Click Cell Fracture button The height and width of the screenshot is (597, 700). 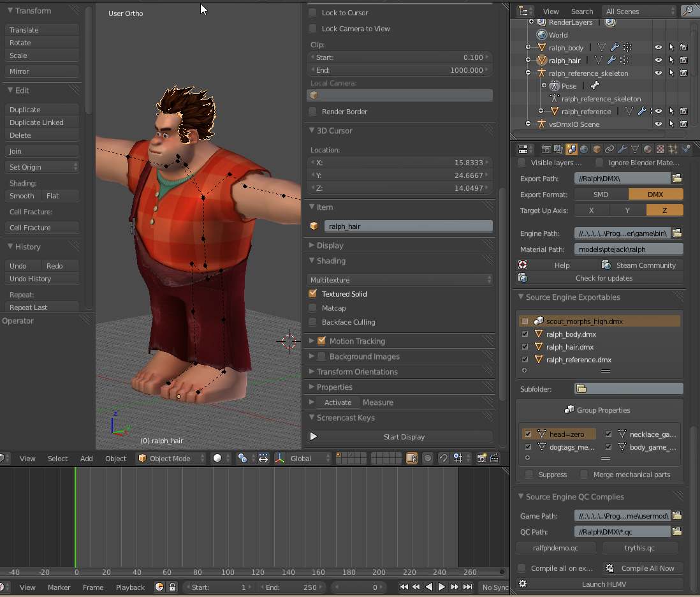point(42,228)
